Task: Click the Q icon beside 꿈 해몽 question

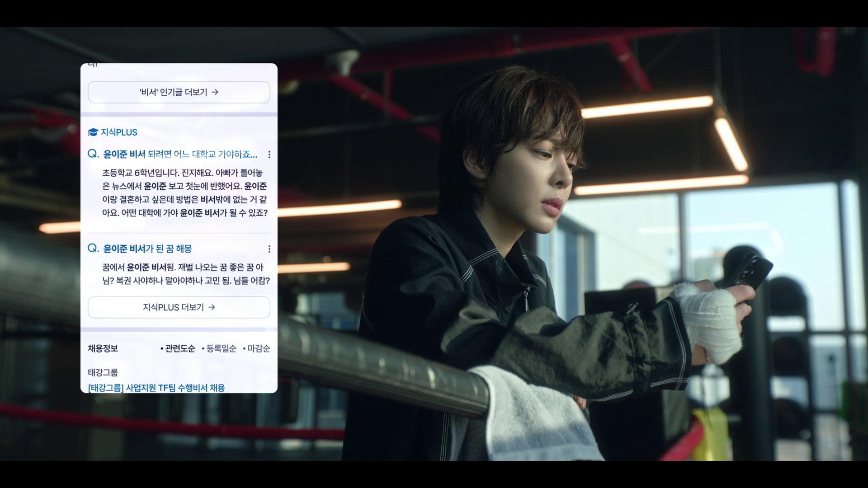Action: (x=93, y=249)
